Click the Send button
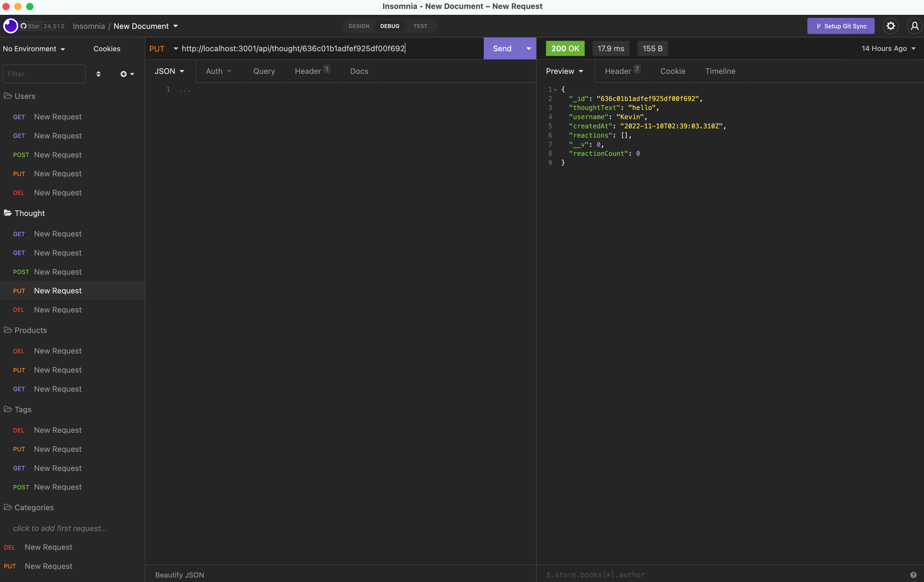 [502, 48]
